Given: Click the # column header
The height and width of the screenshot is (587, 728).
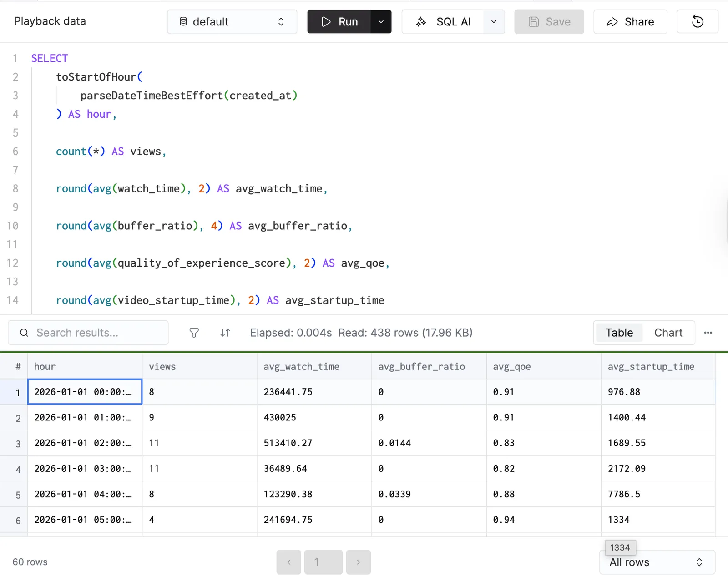Looking at the screenshot, I should [x=14, y=366].
